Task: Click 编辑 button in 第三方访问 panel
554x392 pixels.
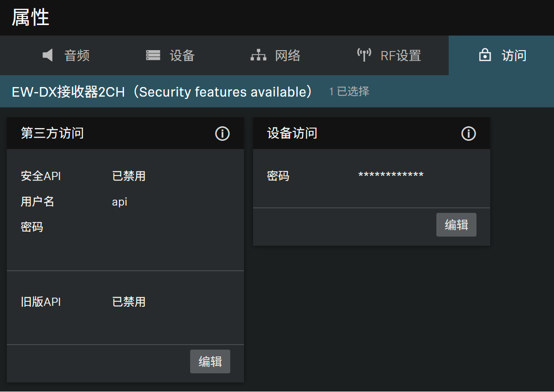Action: pyautogui.click(x=210, y=361)
